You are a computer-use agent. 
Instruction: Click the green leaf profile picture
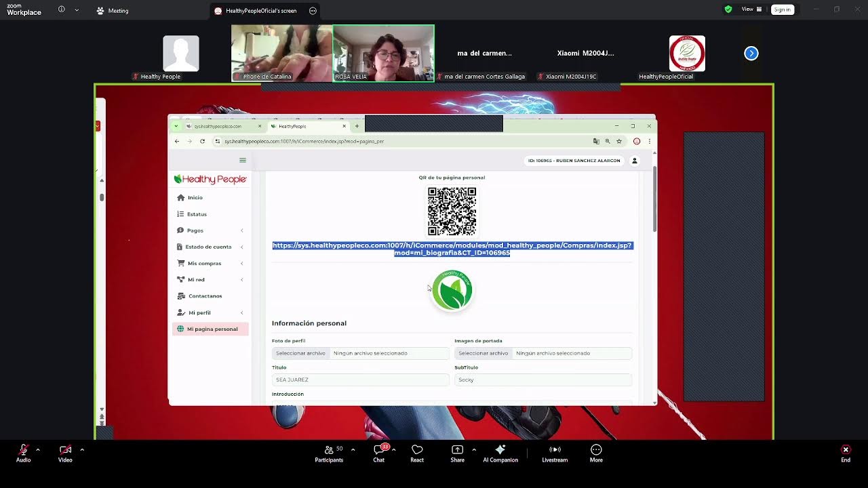(x=452, y=291)
